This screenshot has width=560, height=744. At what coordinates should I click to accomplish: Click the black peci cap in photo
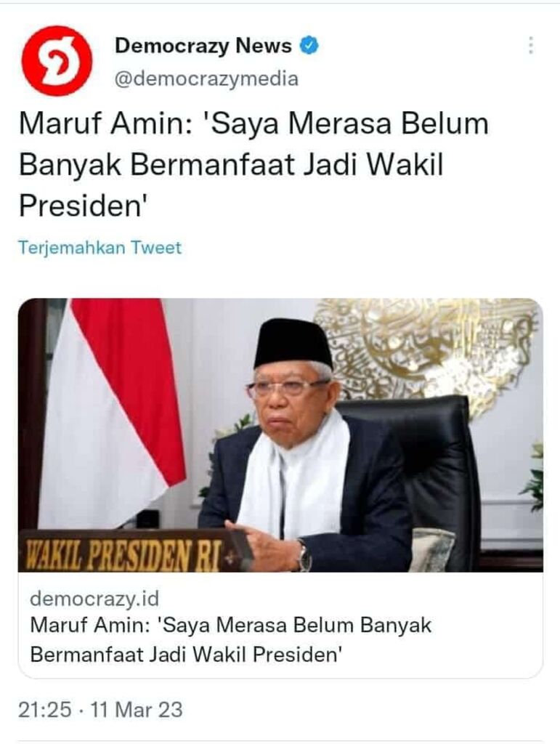tap(293, 343)
